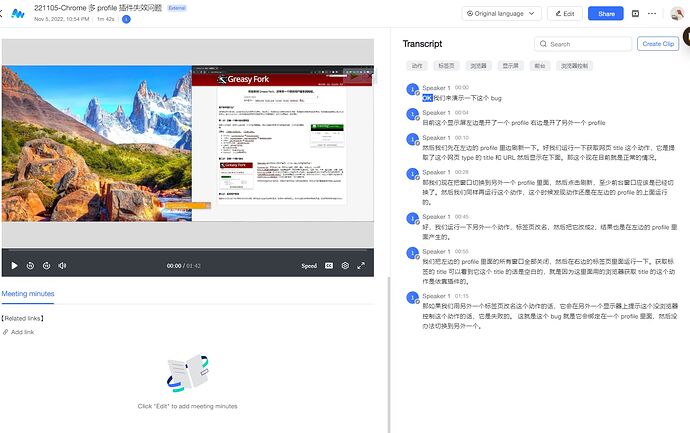Play the meeting recording video
Viewport: 690px width, 433px height.
pos(14,265)
